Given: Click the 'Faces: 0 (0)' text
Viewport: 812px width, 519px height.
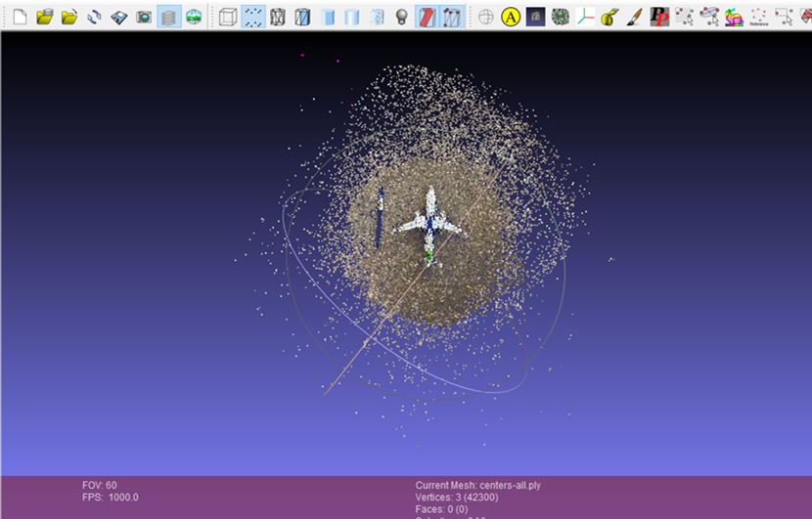Looking at the screenshot, I should click(441, 509).
